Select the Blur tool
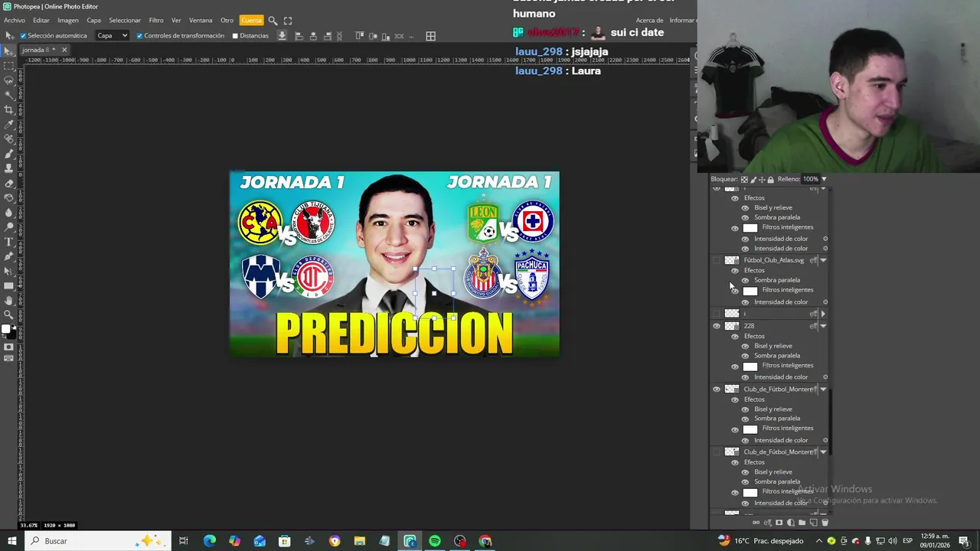Screen dimensions: 980x551 pyautogui.click(x=9, y=213)
